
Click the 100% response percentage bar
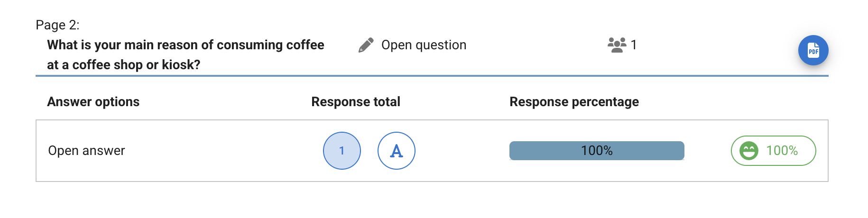[596, 151]
